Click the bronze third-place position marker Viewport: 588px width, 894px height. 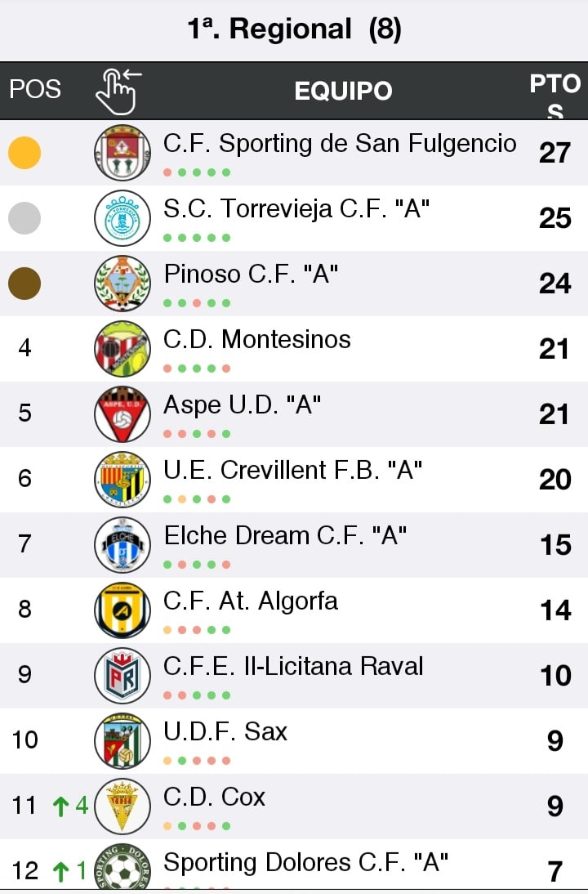coord(24,284)
